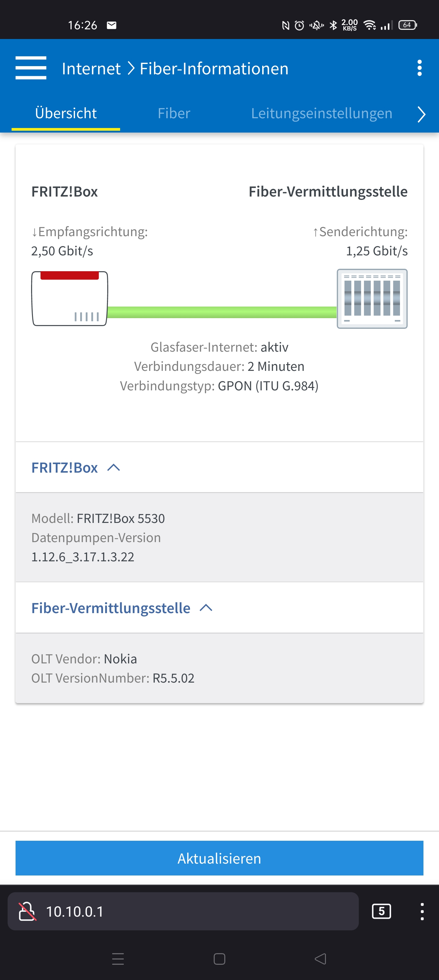The image size is (439, 980).
Task: Tap the insecure connection lock icon
Action: [27, 911]
